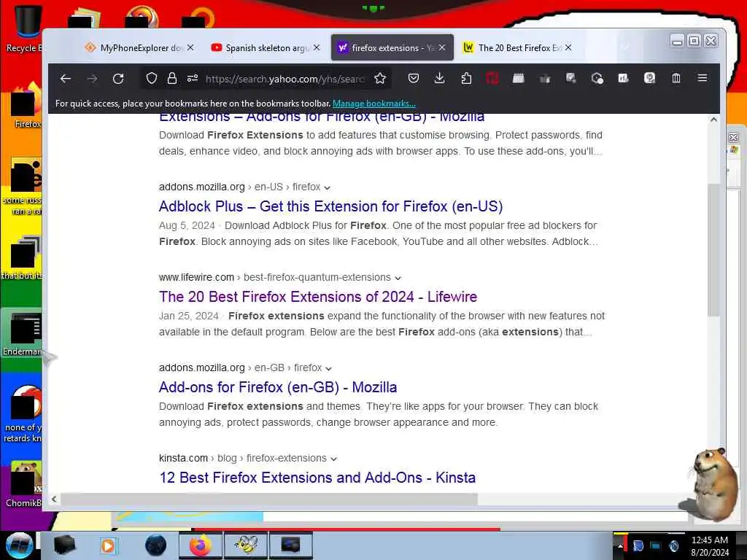
Task: Go back to the previous page
Action: tap(66, 79)
